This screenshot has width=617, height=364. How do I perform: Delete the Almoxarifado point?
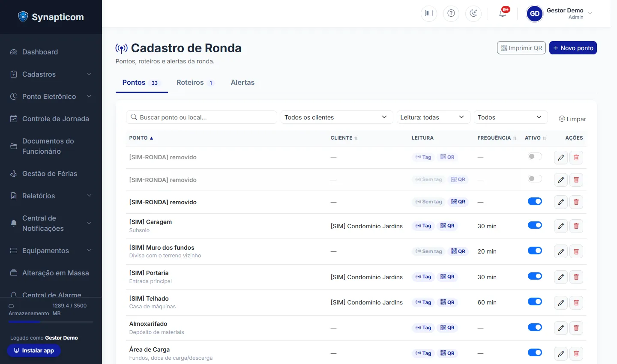click(576, 328)
